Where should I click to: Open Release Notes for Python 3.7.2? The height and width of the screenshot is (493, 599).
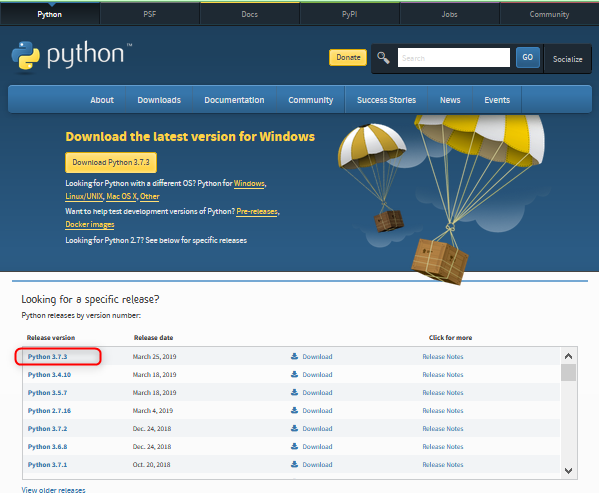pos(443,428)
